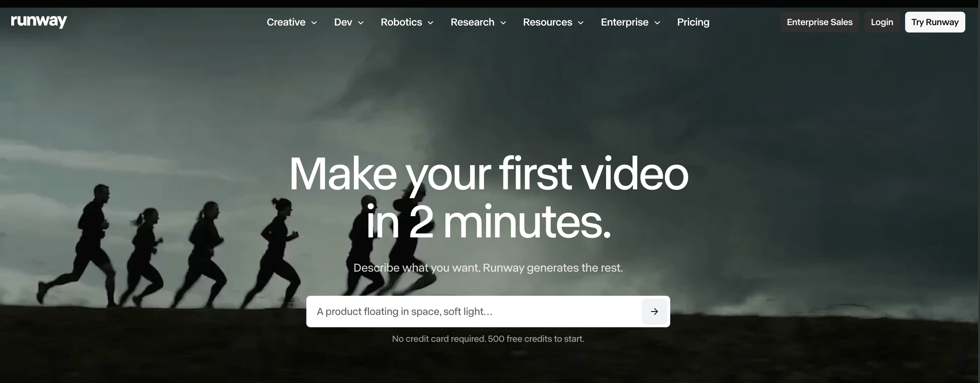
Task: Open the Login page
Action: click(x=882, y=22)
